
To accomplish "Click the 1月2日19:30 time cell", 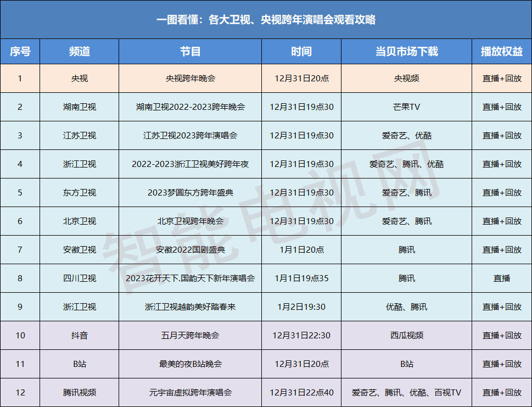I will (301, 306).
